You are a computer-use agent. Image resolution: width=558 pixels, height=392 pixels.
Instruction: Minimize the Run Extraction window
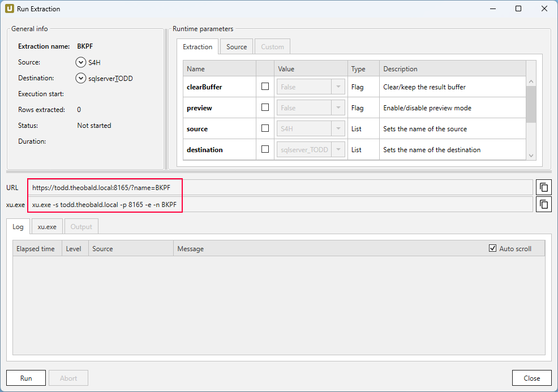point(492,9)
